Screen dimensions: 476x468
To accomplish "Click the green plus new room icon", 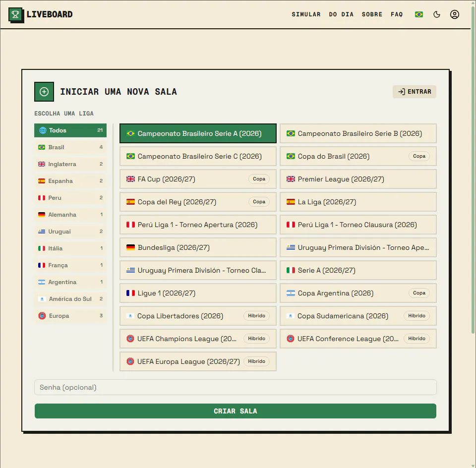I will (44, 92).
